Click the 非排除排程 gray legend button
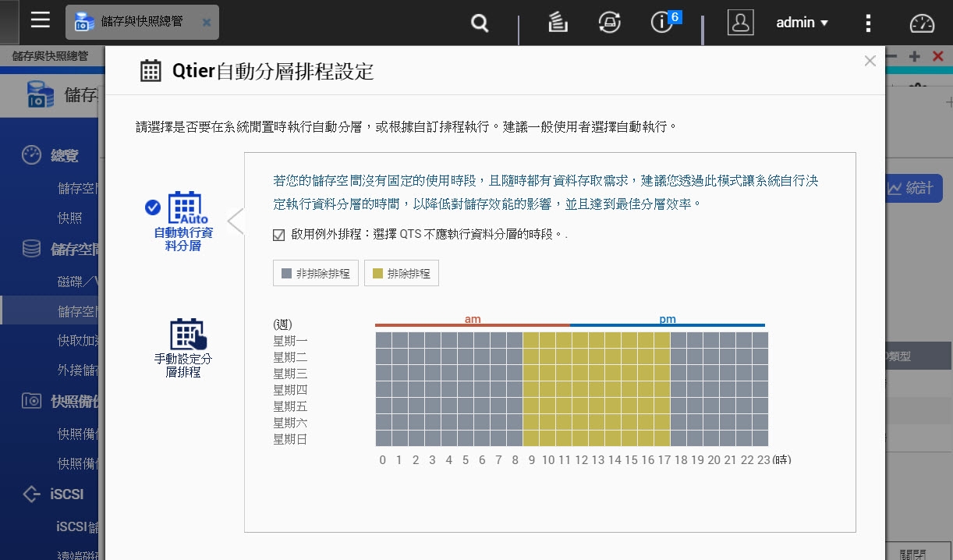 pyautogui.click(x=316, y=274)
